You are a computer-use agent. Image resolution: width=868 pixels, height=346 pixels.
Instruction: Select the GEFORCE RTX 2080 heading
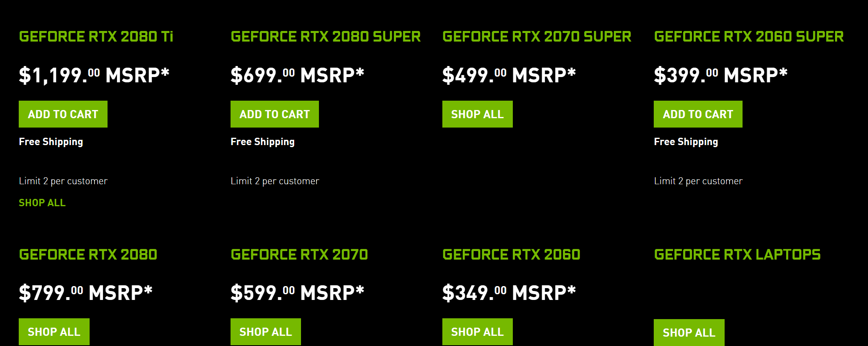(88, 255)
